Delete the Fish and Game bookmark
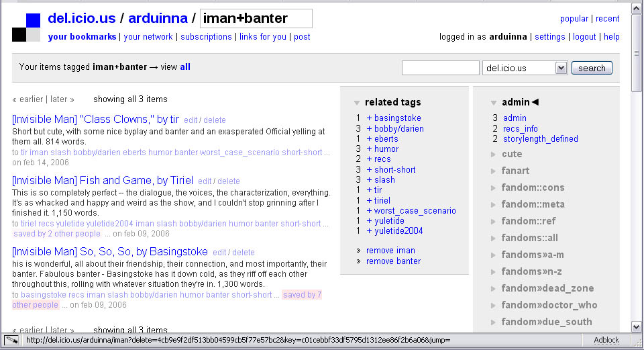Viewport: 644px width, 350px height. click(228, 181)
